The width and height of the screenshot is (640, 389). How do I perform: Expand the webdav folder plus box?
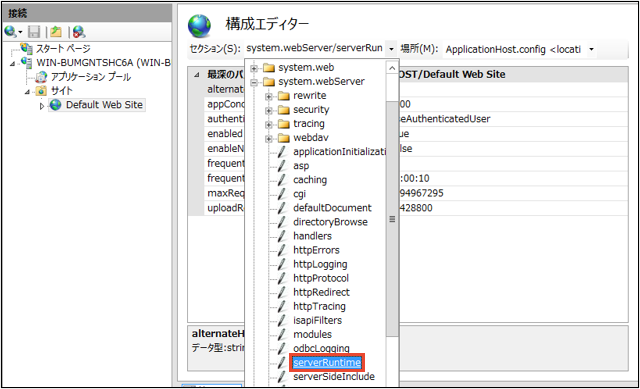(269, 138)
